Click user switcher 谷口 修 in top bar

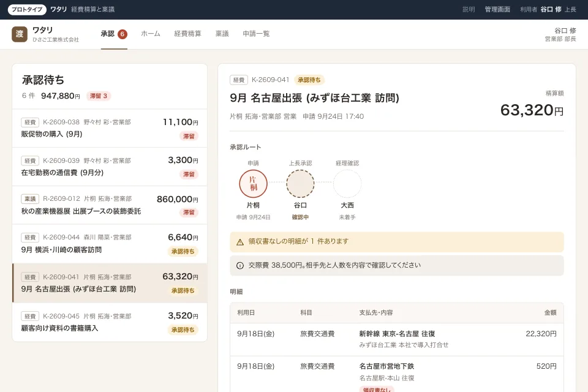(x=548, y=9)
